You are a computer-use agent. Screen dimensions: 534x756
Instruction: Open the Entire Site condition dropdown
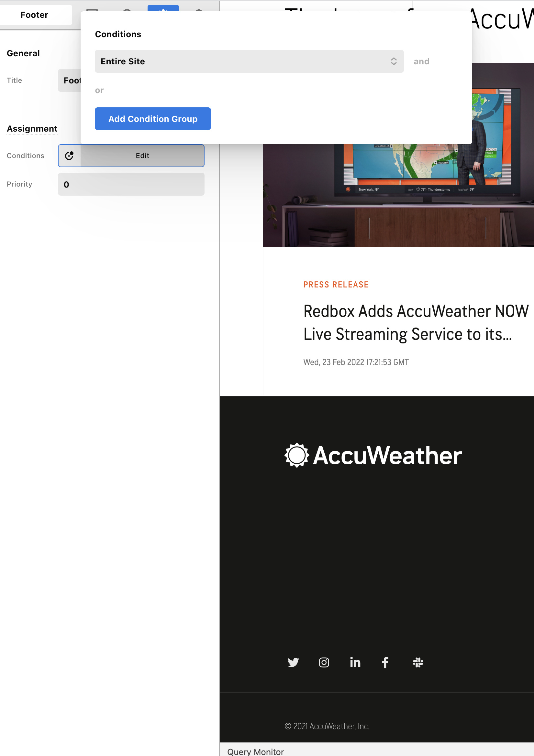pyautogui.click(x=249, y=61)
